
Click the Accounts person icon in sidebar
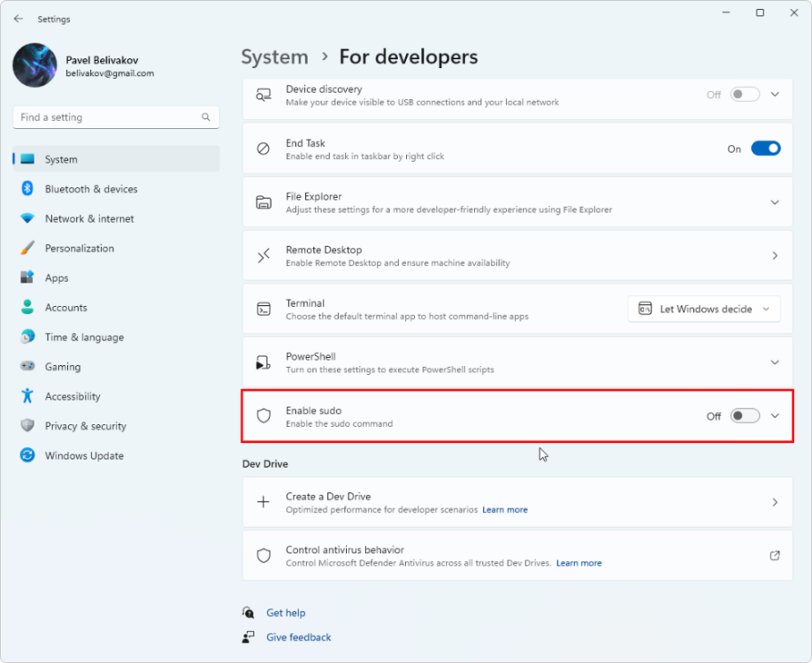pyautogui.click(x=27, y=307)
